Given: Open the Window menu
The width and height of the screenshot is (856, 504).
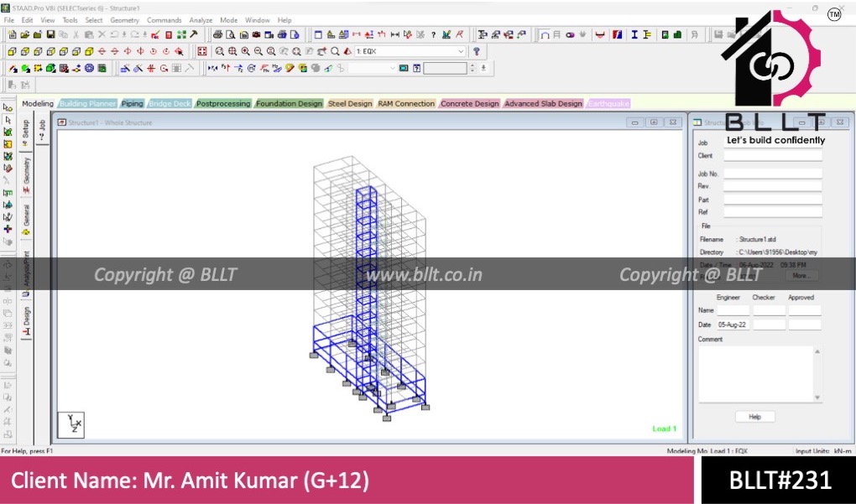Looking at the screenshot, I should [257, 20].
